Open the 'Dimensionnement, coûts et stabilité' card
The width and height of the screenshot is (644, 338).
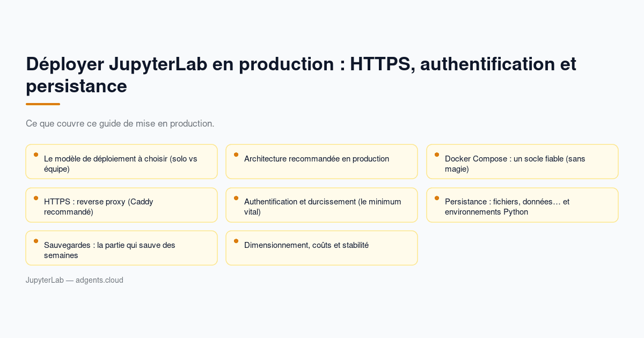coord(321,248)
